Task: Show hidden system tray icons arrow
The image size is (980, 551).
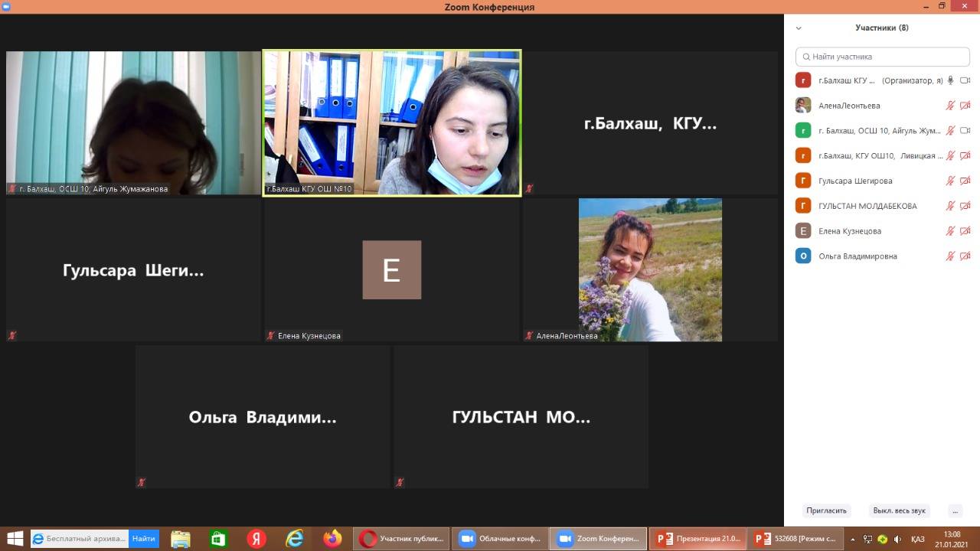Action: 853,540
